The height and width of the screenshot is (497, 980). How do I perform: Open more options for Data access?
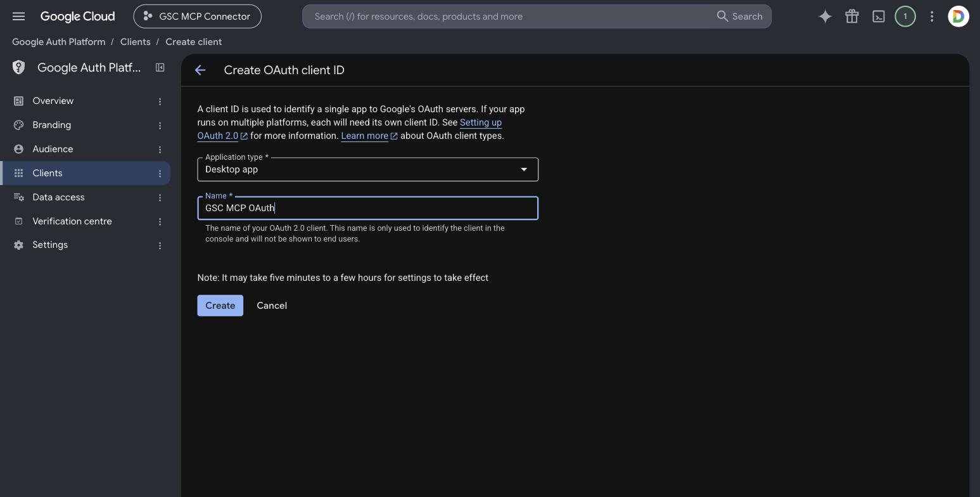[160, 198]
